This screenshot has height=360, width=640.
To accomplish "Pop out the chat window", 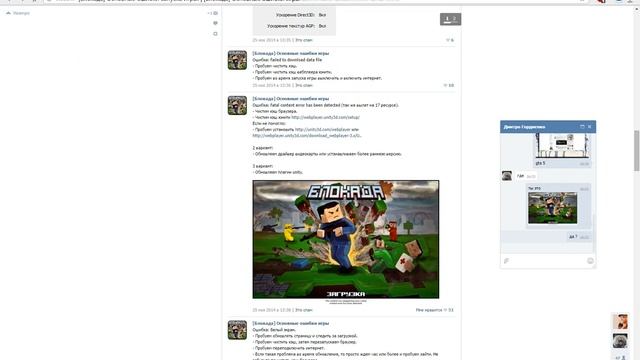I will tap(582, 127).
